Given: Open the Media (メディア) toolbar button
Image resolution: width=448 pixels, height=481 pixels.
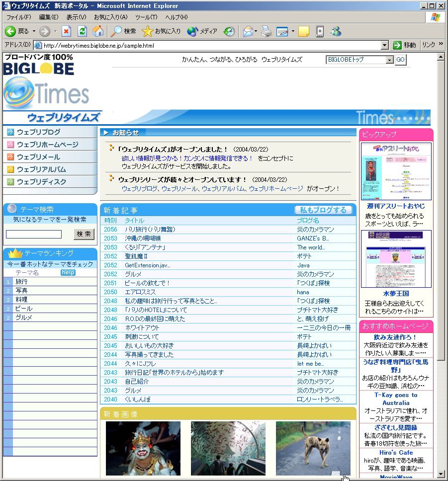Looking at the screenshot, I should click(202, 31).
